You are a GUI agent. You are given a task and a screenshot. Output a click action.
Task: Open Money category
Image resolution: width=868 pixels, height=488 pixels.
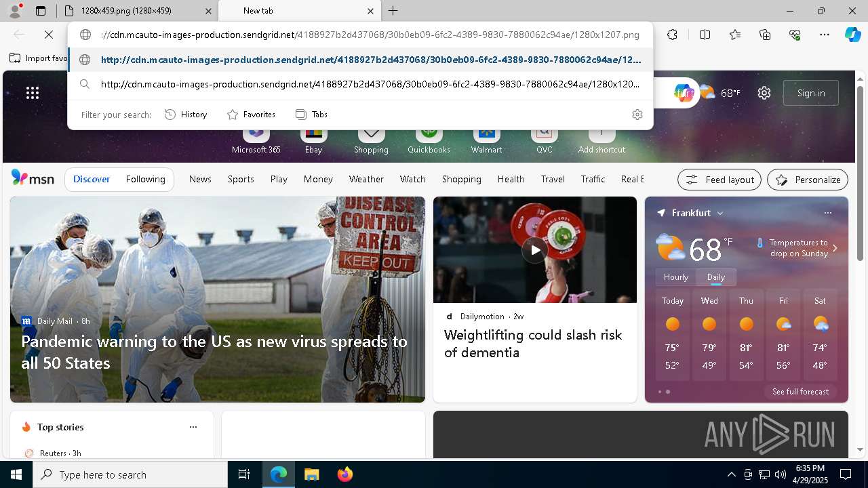318,179
